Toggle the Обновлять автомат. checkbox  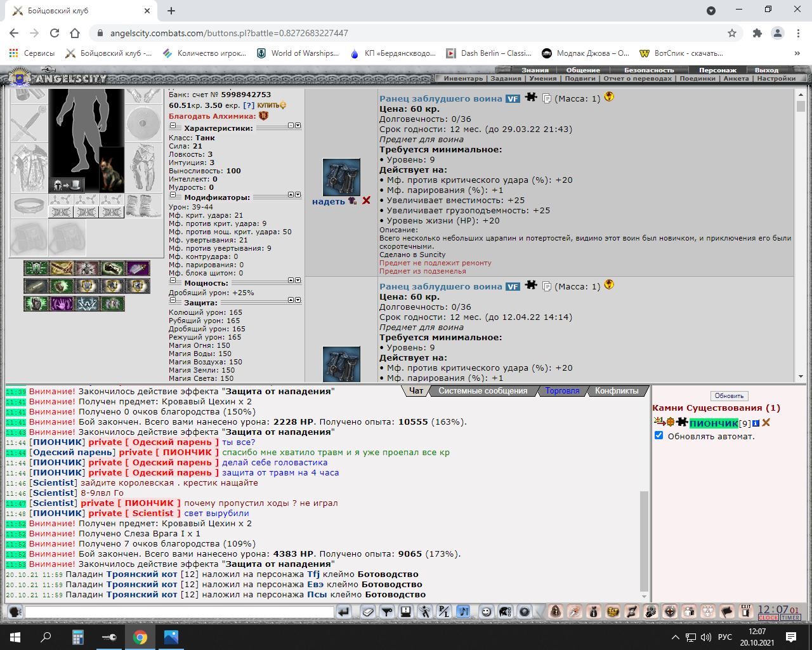[658, 435]
